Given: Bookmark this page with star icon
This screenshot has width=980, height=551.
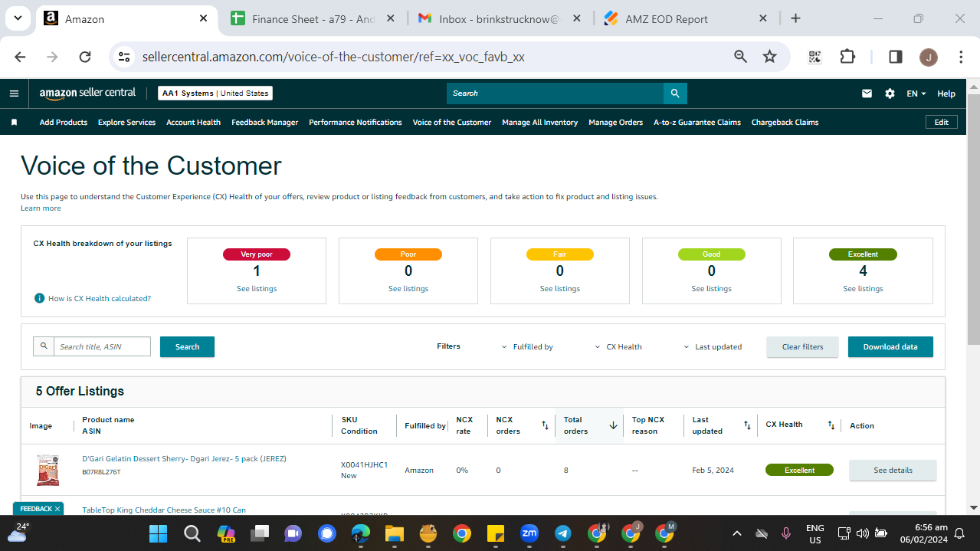Looking at the screenshot, I should 770,57.
